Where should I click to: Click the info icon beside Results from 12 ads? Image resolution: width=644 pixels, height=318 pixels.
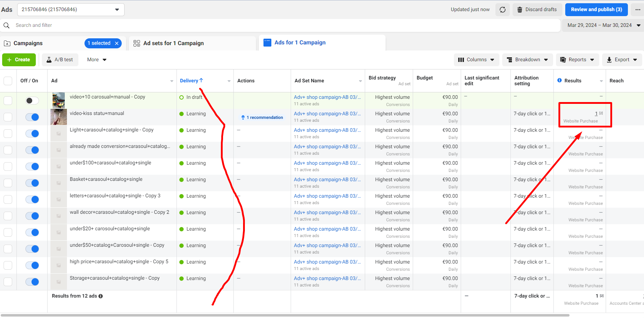(101, 296)
